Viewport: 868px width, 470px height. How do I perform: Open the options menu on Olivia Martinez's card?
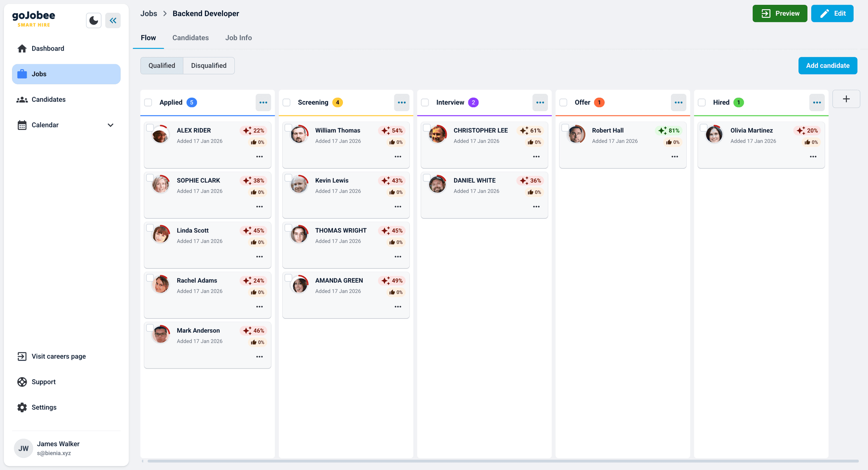(813, 157)
